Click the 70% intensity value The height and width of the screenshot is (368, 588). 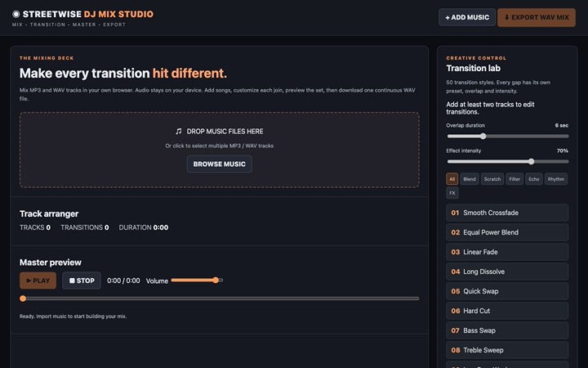[x=562, y=150]
